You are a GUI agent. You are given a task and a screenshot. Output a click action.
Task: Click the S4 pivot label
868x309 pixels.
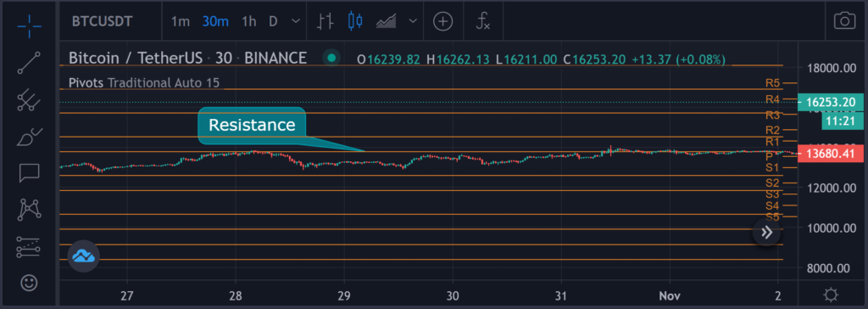coord(773,206)
